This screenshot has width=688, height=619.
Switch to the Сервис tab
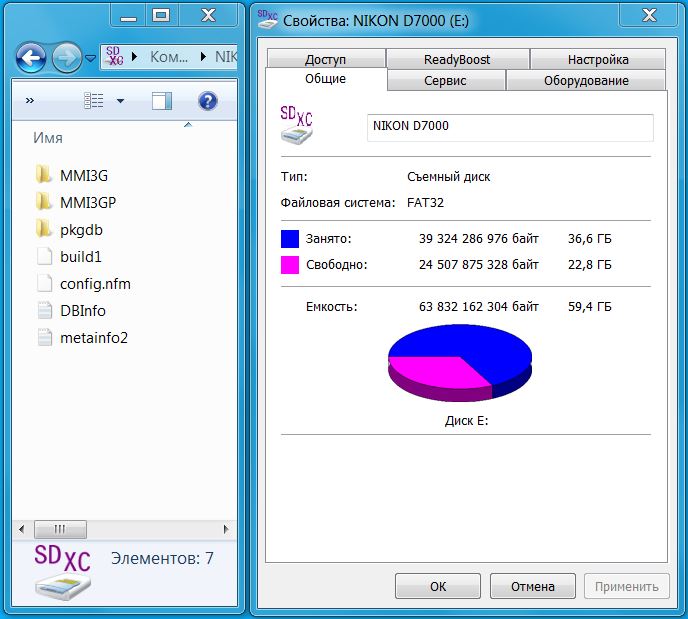[x=445, y=81]
